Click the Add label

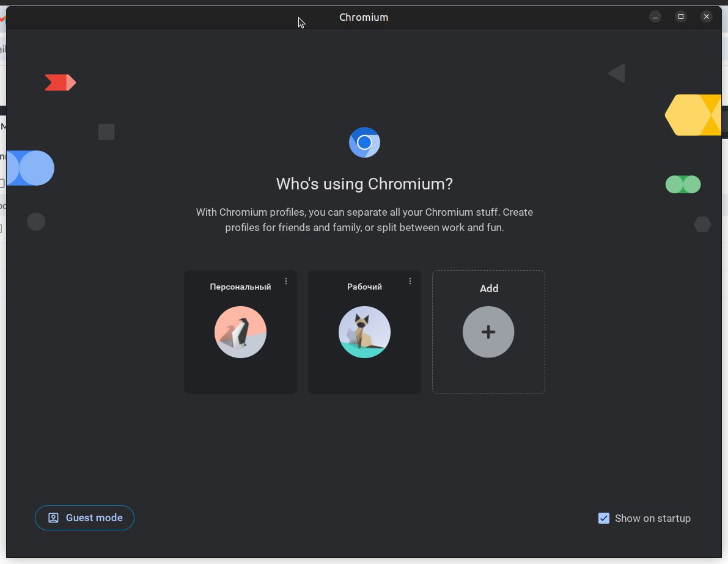click(x=489, y=288)
